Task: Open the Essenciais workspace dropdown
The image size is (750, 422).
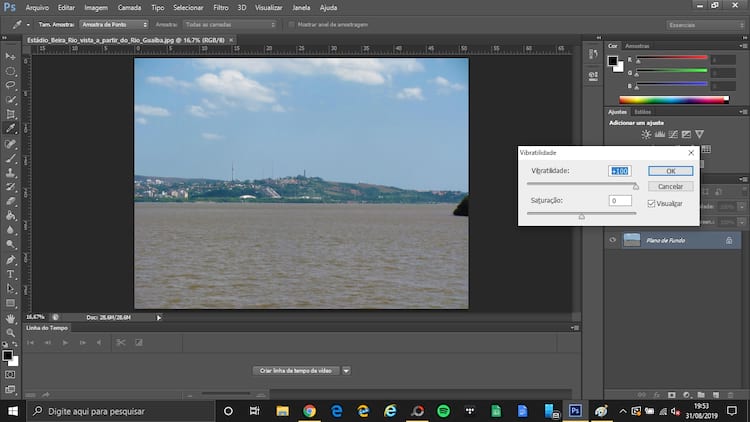Action: click(706, 25)
